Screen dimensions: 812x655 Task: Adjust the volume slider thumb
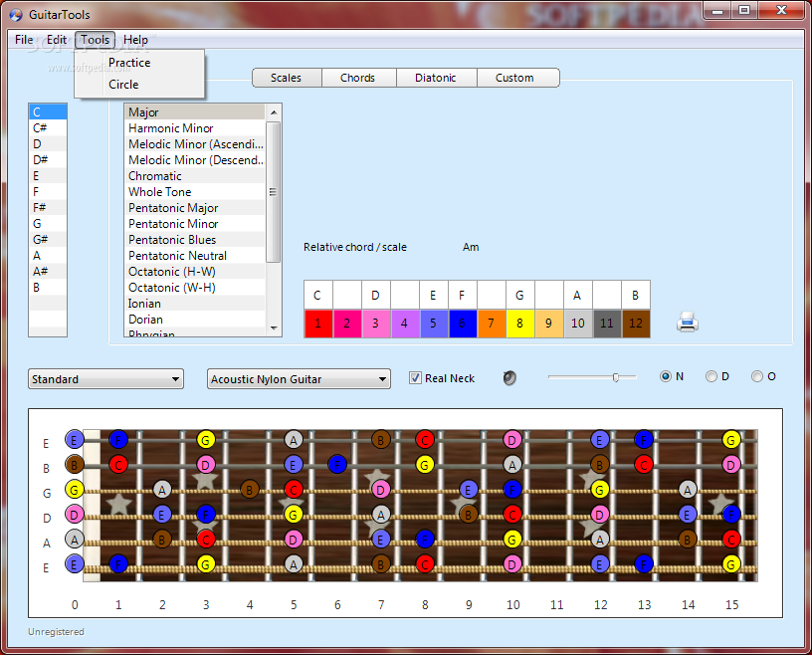(616, 377)
